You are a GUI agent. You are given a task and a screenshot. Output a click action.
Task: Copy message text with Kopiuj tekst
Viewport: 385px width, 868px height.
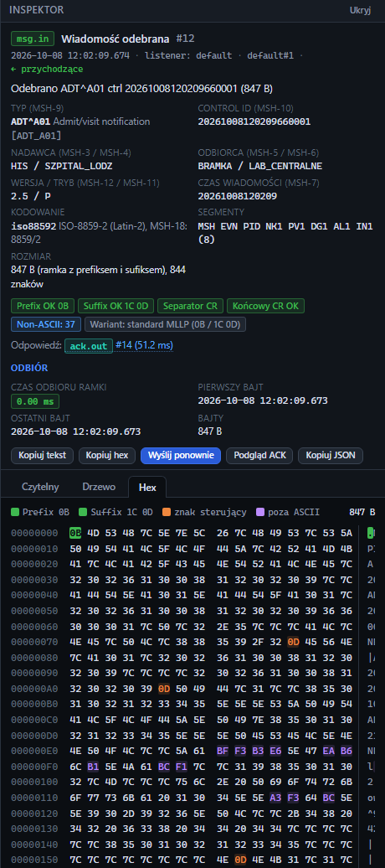coord(43,455)
